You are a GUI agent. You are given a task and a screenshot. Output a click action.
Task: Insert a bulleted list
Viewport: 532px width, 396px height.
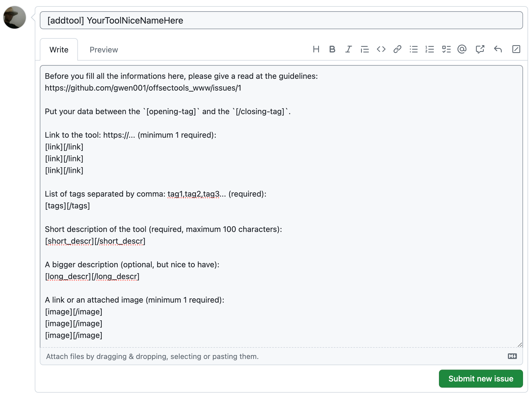413,49
